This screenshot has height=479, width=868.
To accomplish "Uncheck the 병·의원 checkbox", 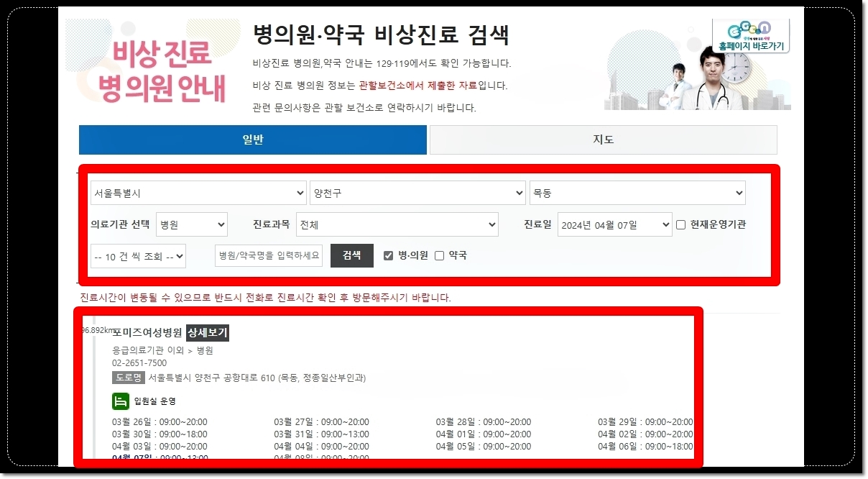I will click(388, 255).
